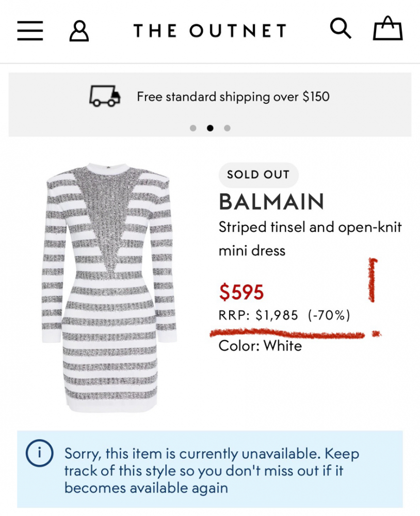View the shopping bag icon
Screen dimensions: 420x516
coord(389,29)
